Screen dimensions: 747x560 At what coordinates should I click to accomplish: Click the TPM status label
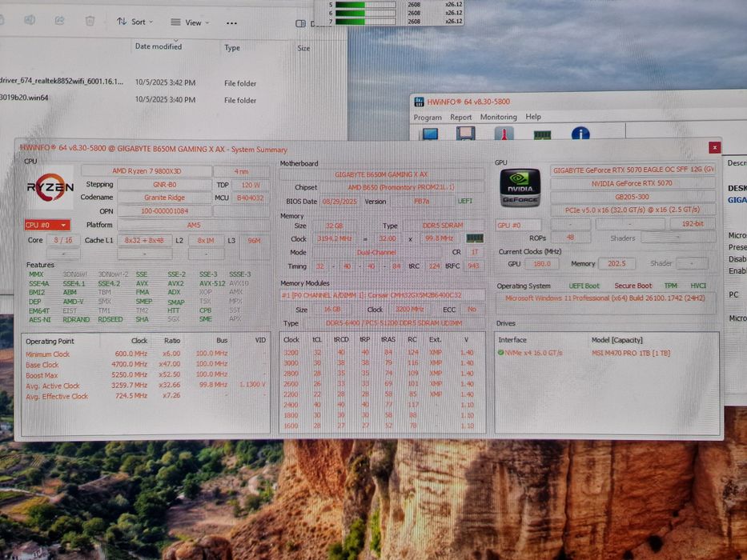[x=671, y=286]
